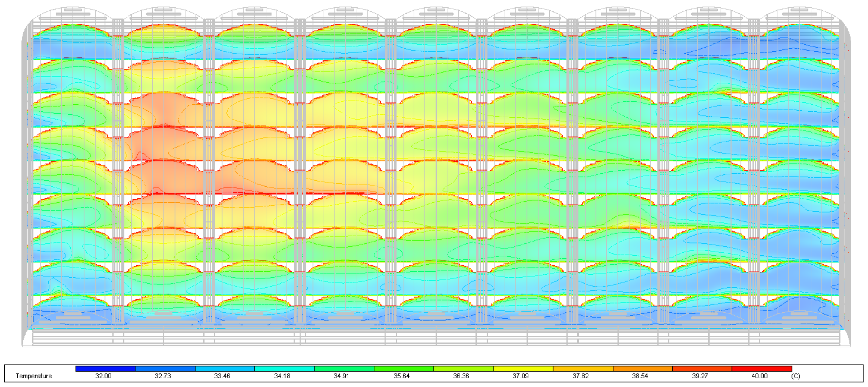Click the 40.00 legend maximum value

pyautogui.click(x=759, y=376)
